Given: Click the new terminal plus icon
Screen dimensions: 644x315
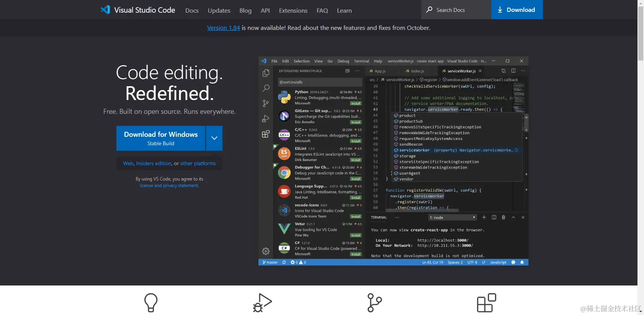Looking at the screenshot, I should click(x=484, y=217).
